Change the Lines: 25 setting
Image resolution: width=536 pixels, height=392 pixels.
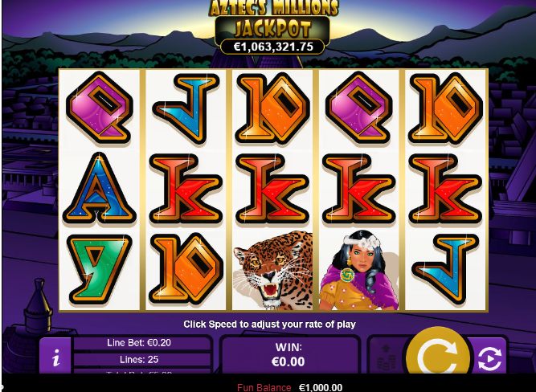pos(139,360)
